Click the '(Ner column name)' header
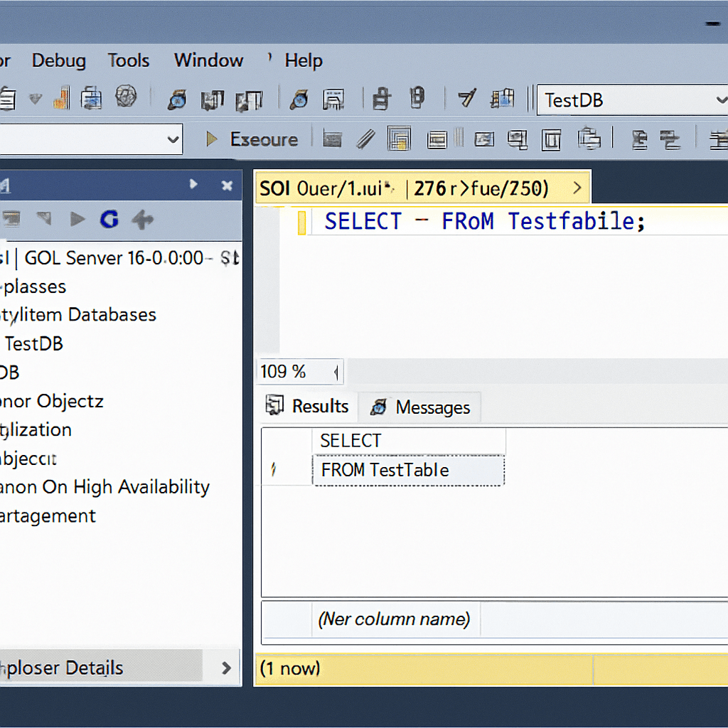This screenshot has height=728, width=728. [394, 619]
